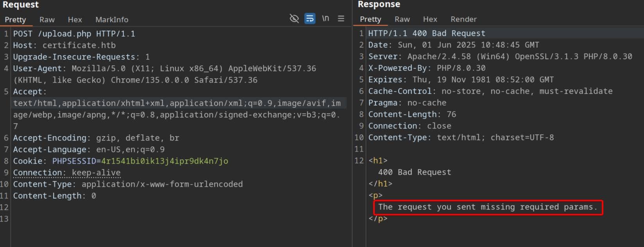The width and height of the screenshot is (644, 247).
Task: Open the Request hamburger options menu
Action: point(341,18)
